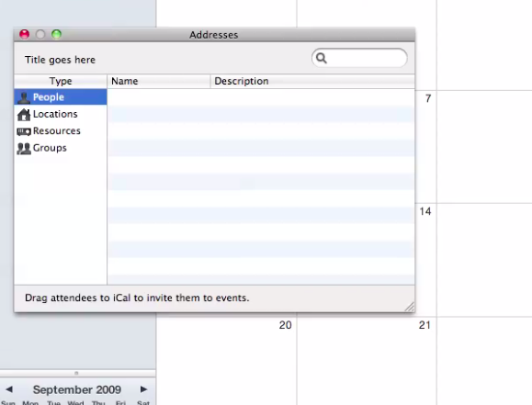Go to previous month in mini calendar
Image resolution: width=532 pixels, height=405 pixels.
9,389
